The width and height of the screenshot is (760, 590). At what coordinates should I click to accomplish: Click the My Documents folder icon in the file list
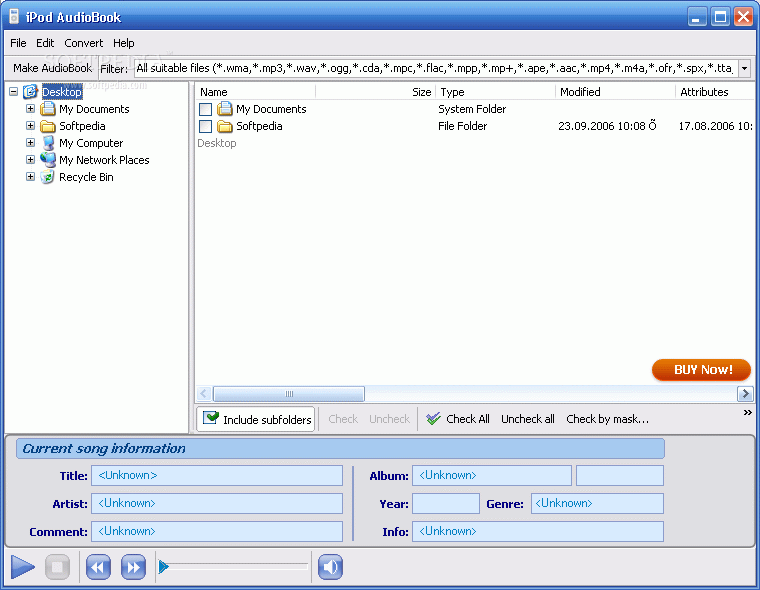[x=225, y=109]
